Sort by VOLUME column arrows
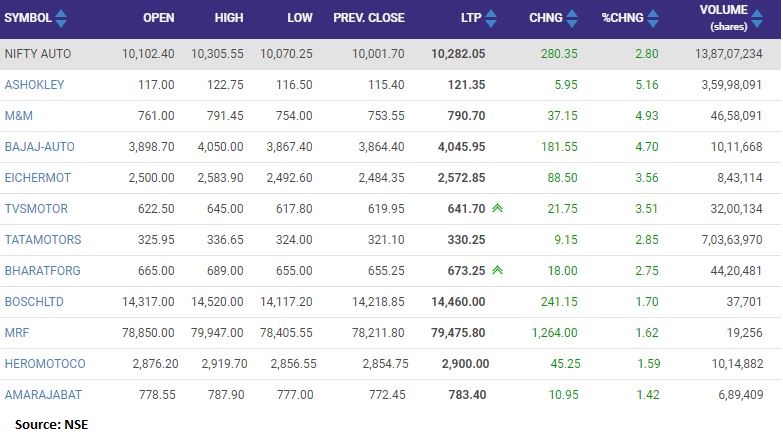Screen dimensions: 783x439 point(757,18)
